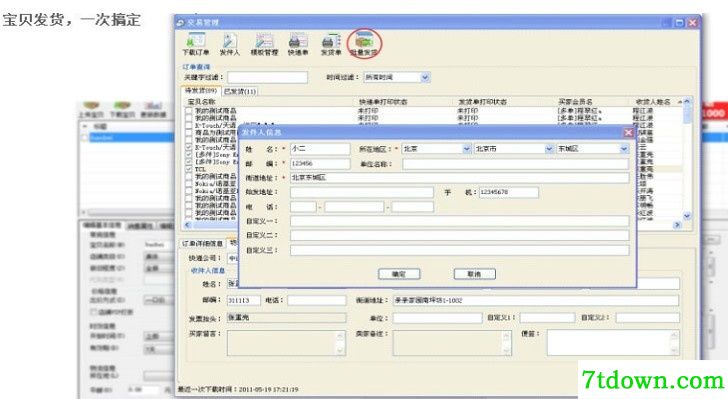Image resolution: width=728 pixels, height=399 pixels.
Task: Open the city dropdown showing 北京市
Action: tap(549, 149)
